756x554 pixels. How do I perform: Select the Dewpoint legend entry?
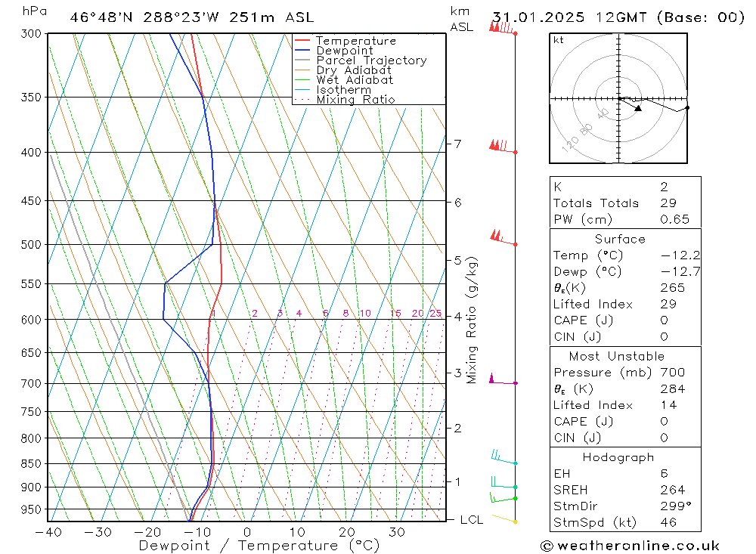tap(334, 50)
